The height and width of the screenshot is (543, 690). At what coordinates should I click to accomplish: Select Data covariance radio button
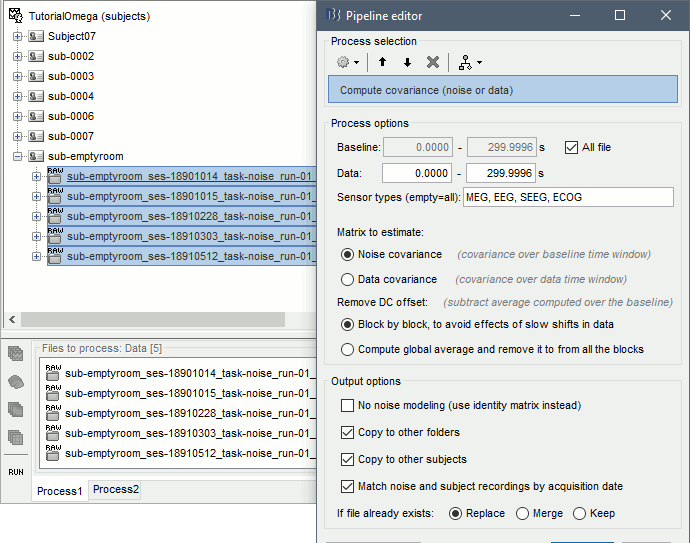click(348, 280)
